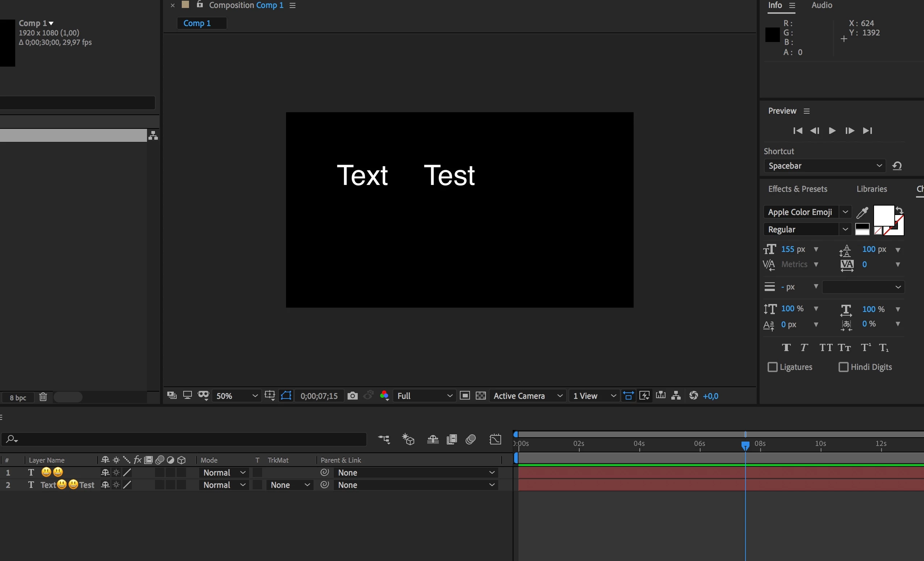This screenshot has width=924, height=561.
Task: Click the 0;00;07;15 timecode display
Action: point(319,396)
